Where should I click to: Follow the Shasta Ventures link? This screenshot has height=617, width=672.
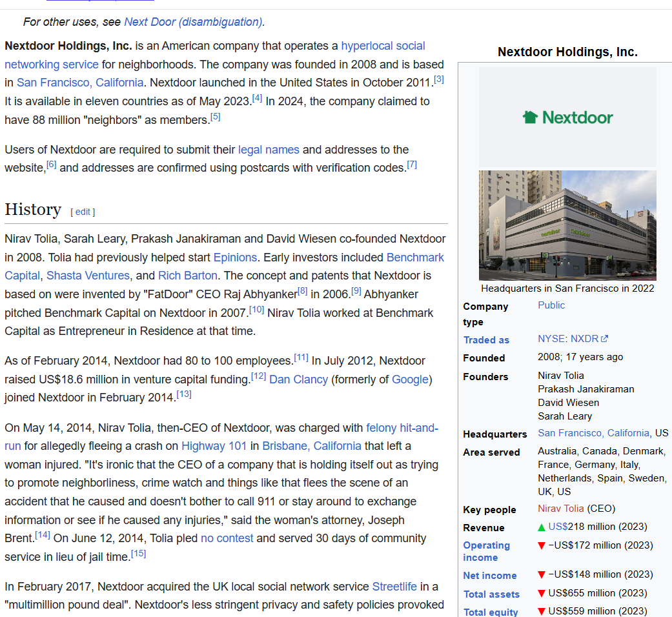88,276
